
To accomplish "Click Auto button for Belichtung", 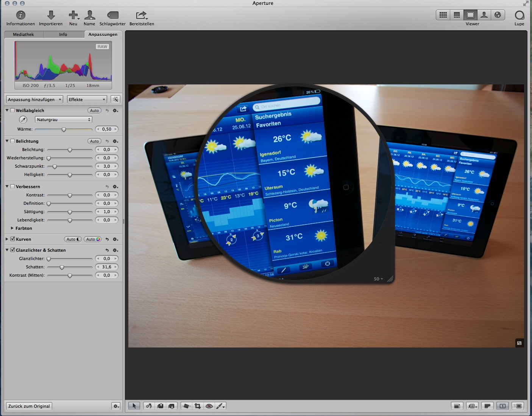I will coord(94,141).
